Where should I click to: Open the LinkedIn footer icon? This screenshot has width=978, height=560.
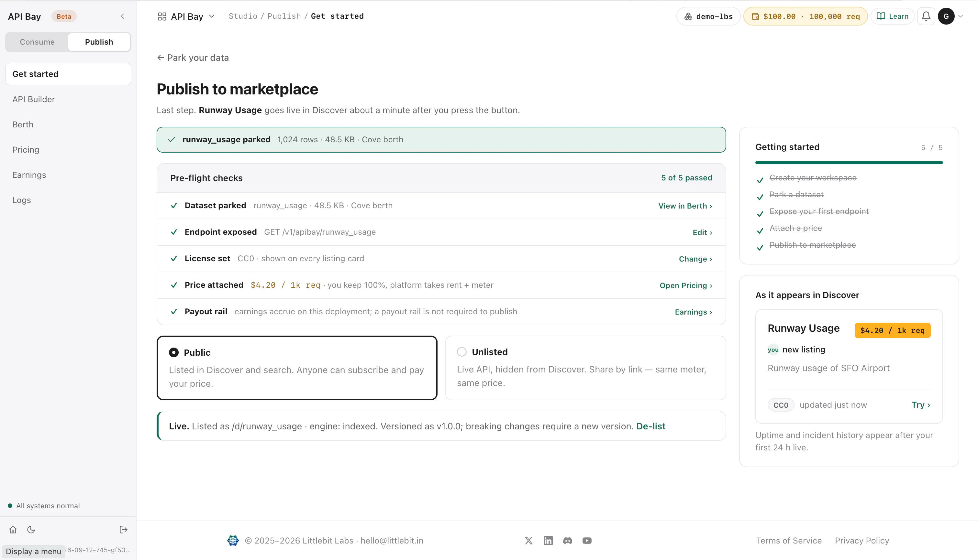click(548, 540)
